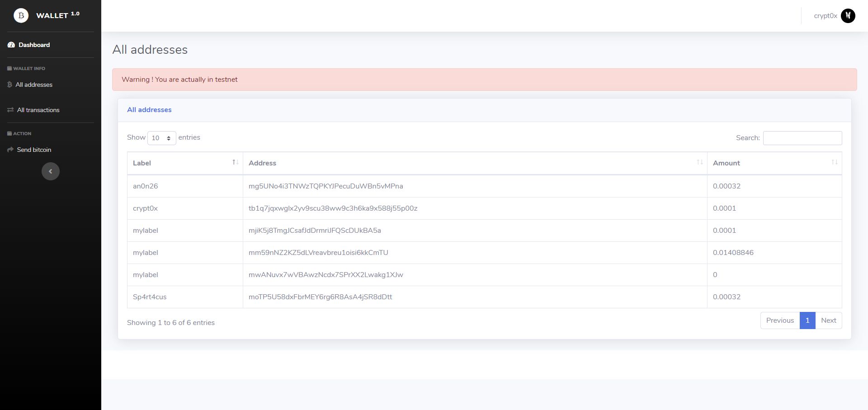Click amount 0 in the mwANuvx7 row
This screenshot has height=410, width=868.
click(x=715, y=275)
